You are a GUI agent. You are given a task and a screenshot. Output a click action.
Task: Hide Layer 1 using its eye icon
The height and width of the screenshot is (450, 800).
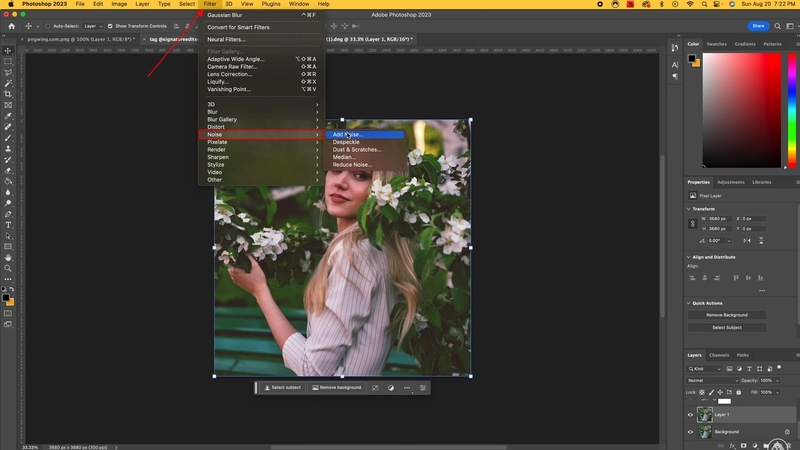coord(690,414)
